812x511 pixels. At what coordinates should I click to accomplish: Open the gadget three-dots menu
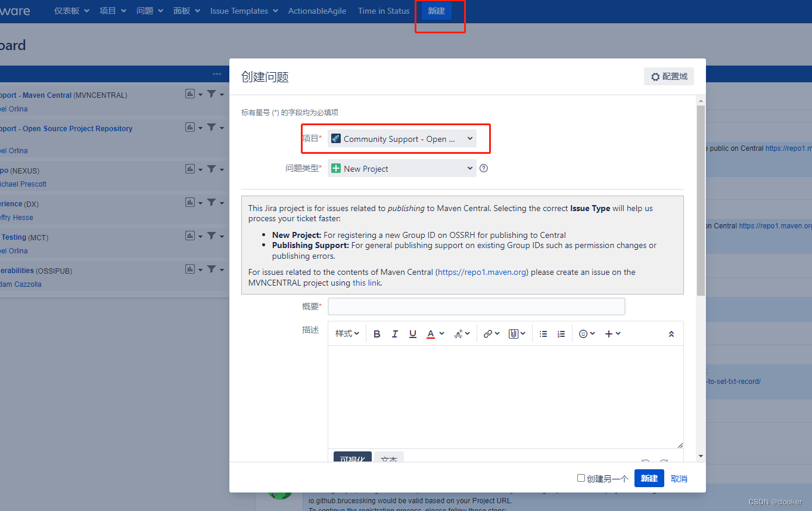pyautogui.click(x=217, y=74)
